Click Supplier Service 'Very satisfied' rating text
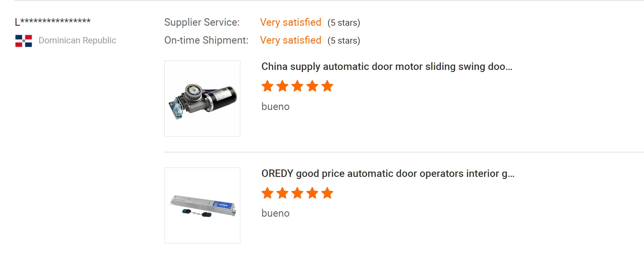The image size is (644, 260). [x=290, y=22]
